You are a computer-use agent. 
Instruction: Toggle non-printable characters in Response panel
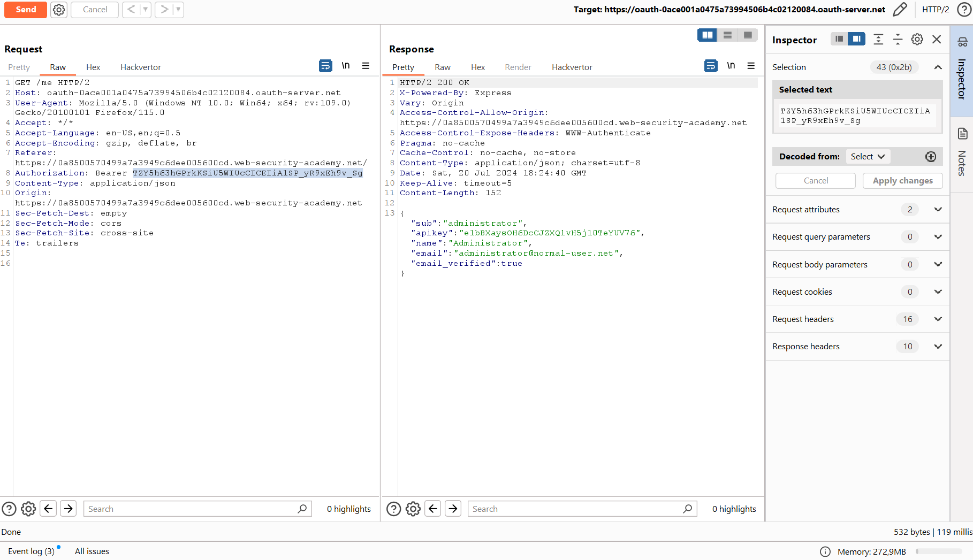click(x=731, y=66)
